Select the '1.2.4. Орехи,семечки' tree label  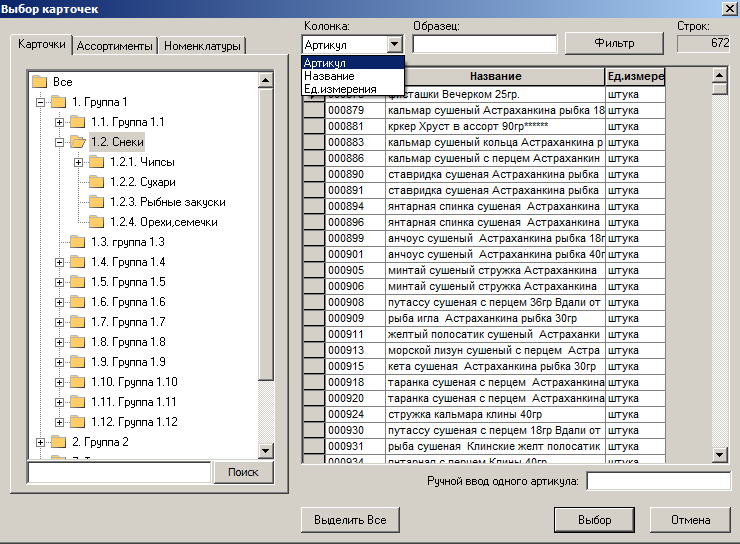click(x=164, y=222)
